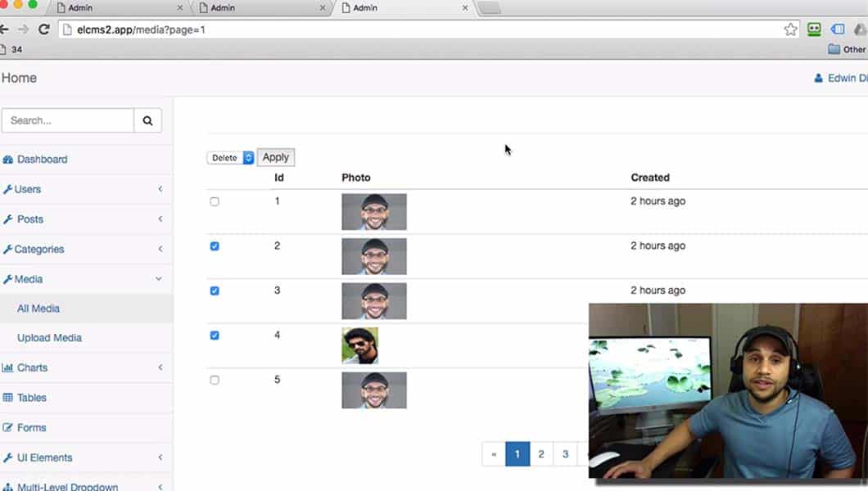Collapse the Media menu chevron
Viewport: 868px width, 491px height.
click(x=159, y=279)
